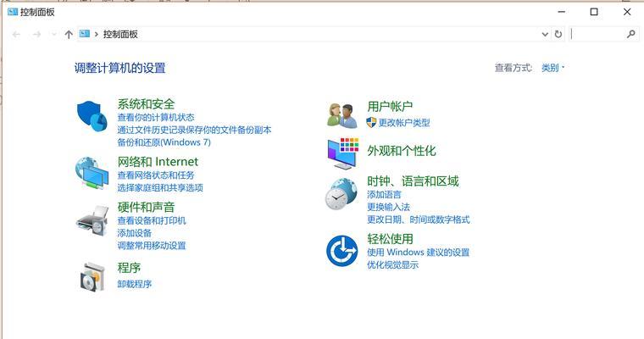
Task: Click 调整常用移动设置 link
Action: (152, 246)
